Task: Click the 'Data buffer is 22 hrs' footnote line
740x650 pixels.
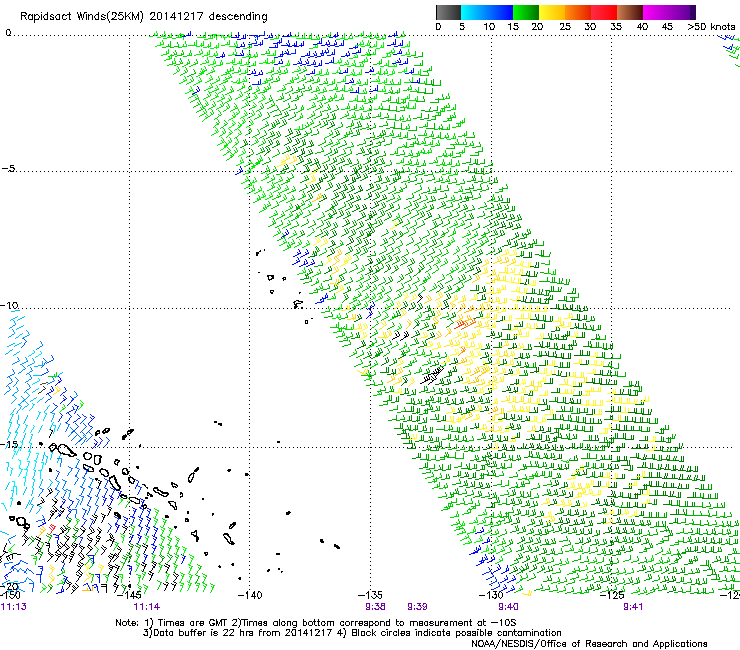Action: tap(352, 633)
